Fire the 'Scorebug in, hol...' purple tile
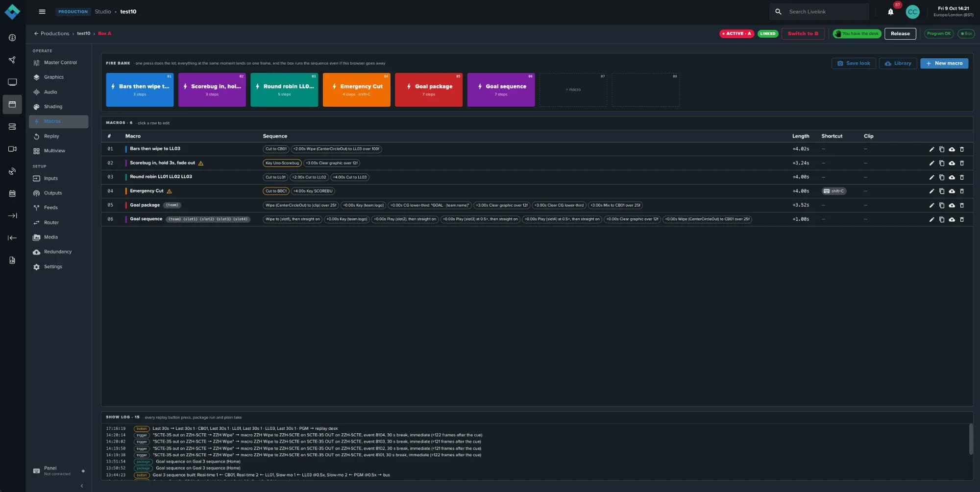The width and height of the screenshot is (980, 492). click(x=212, y=90)
